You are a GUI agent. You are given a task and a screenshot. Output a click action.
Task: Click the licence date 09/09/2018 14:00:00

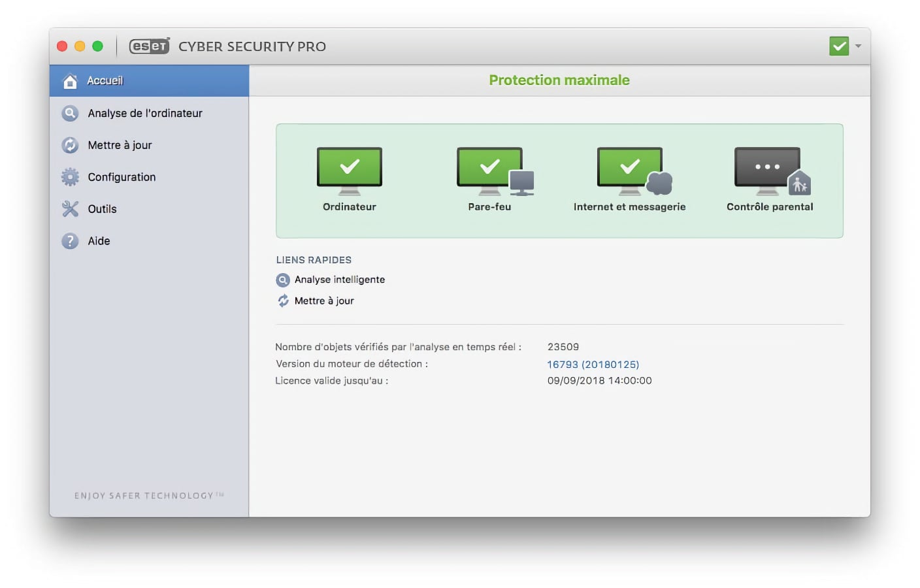point(600,381)
